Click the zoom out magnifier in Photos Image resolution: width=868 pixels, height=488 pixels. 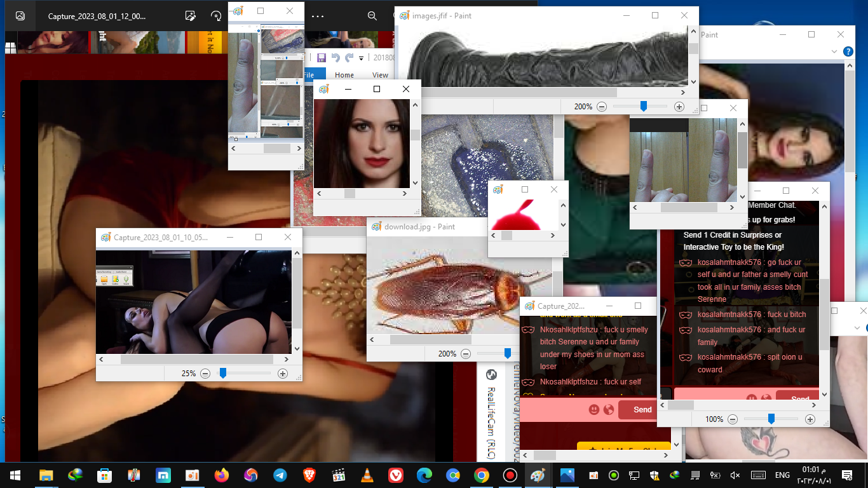click(372, 17)
